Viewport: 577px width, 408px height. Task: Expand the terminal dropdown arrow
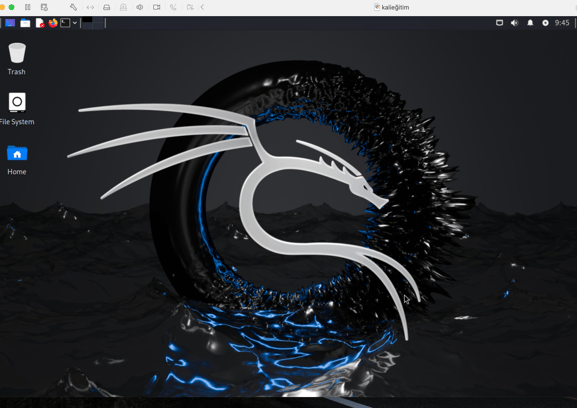(x=75, y=23)
